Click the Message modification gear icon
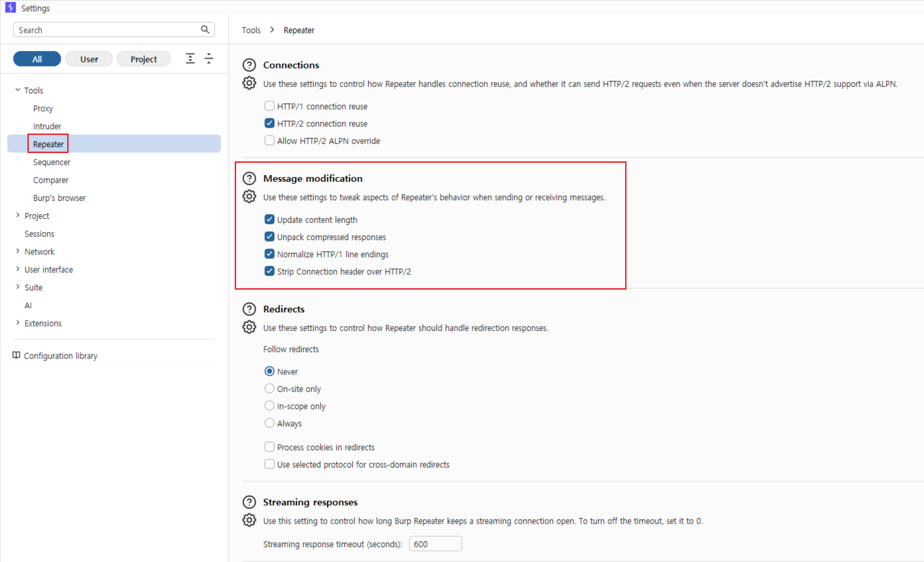Viewport: 924px width, 562px height. [x=249, y=196]
